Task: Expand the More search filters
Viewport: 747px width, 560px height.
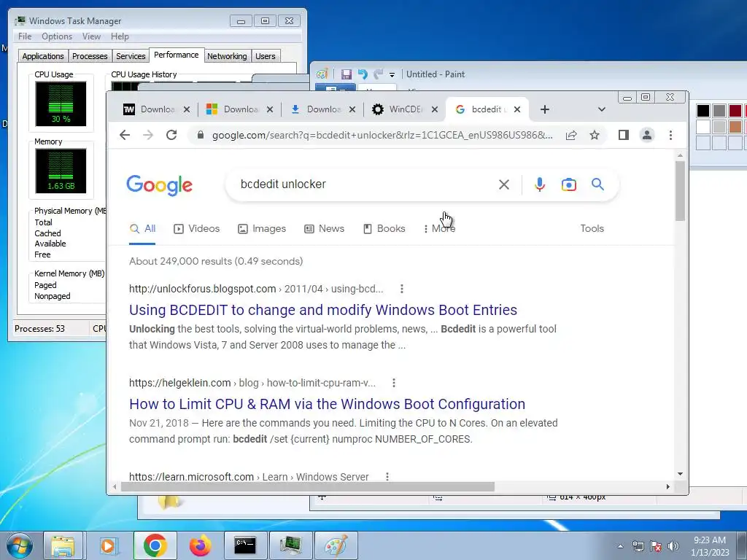Action: (x=438, y=228)
